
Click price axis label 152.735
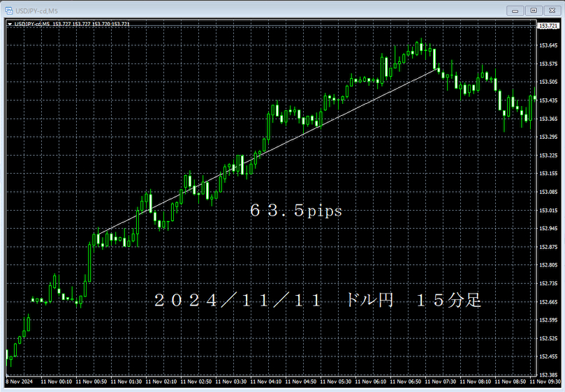(548, 283)
